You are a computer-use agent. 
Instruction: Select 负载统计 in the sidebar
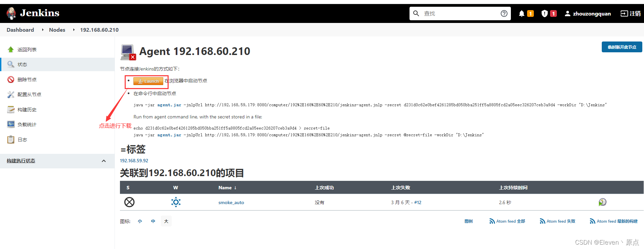coord(27,124)
